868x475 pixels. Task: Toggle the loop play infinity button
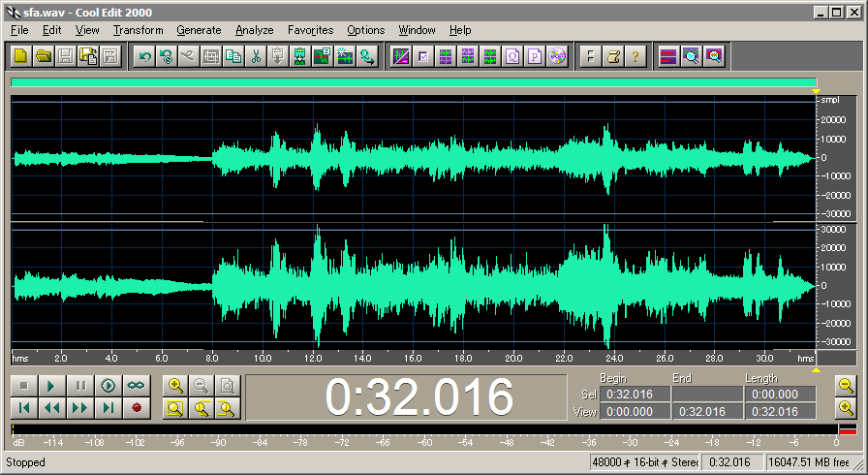[x=136, y=386]
